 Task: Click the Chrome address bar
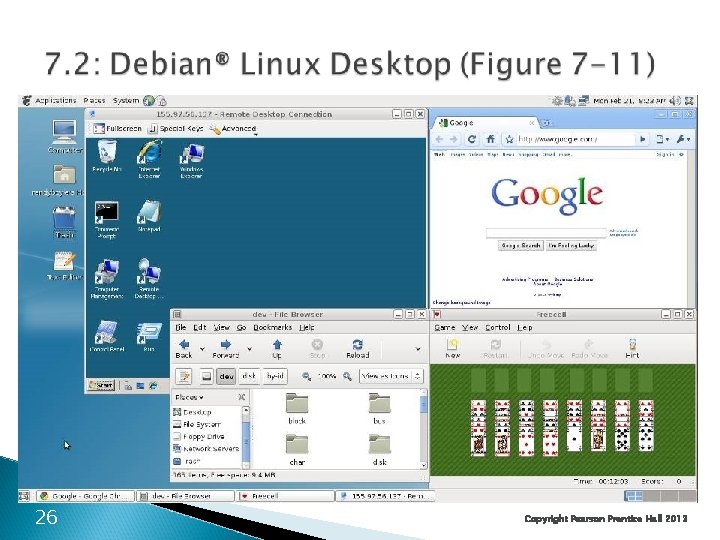click(575, 139)
